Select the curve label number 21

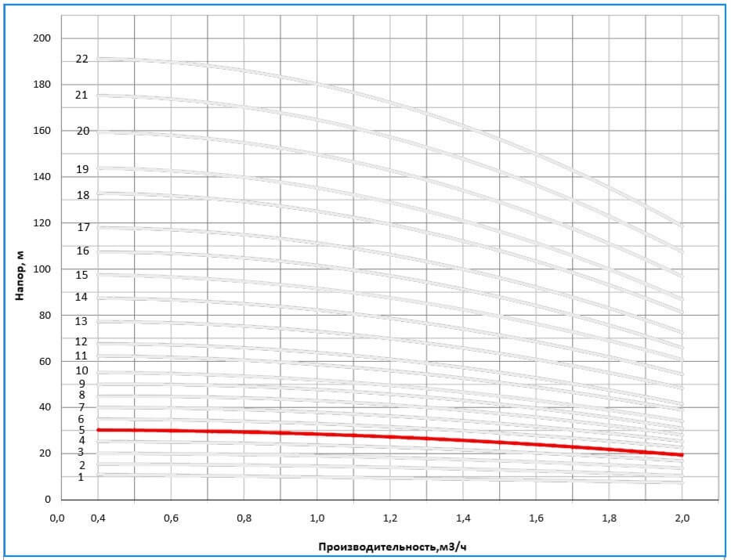(x=82, y=95)
